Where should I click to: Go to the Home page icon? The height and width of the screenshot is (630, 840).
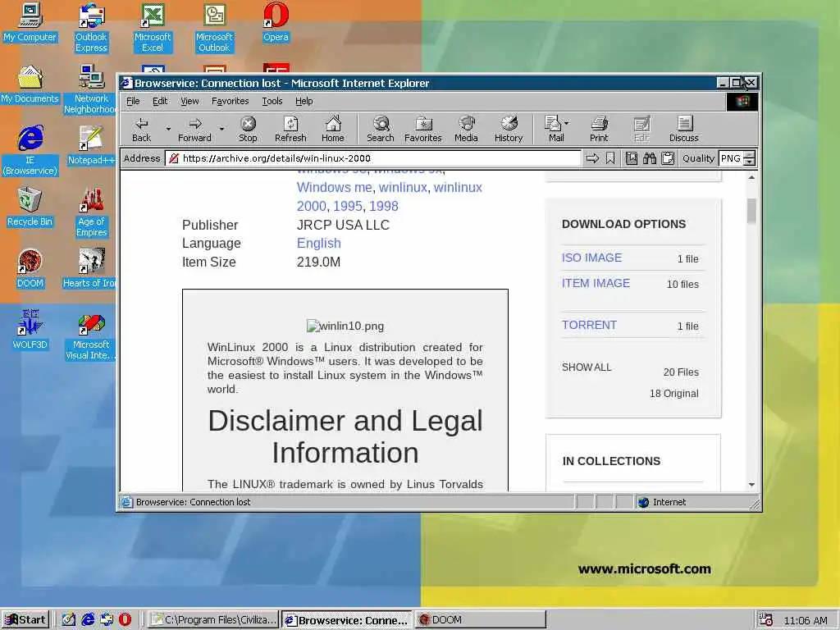click(333, 130)
